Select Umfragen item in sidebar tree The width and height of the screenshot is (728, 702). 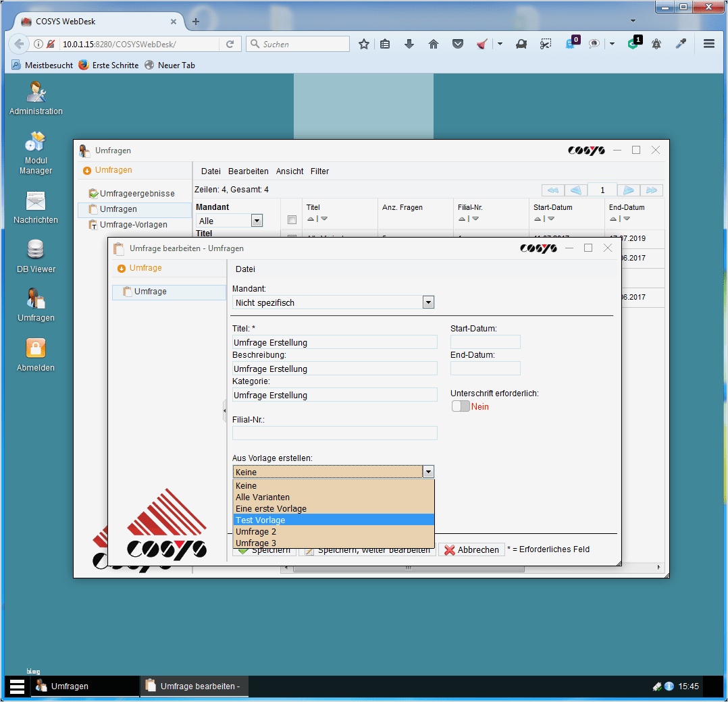pos(134,209)
